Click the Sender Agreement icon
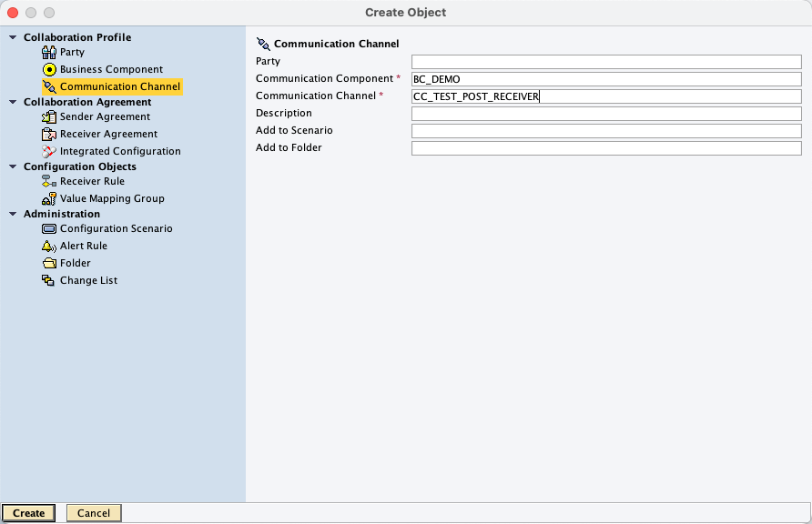 click(49, 117)
